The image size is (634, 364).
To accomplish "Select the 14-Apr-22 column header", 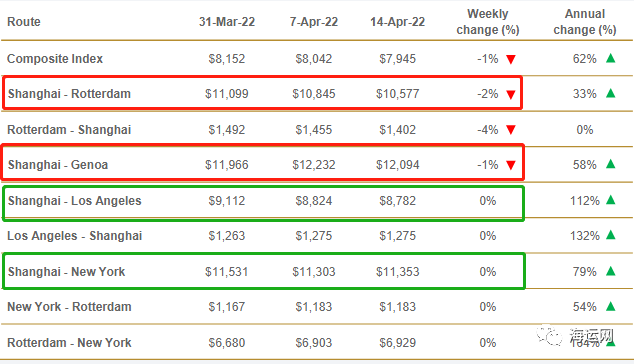I will (x=397, y=21).
